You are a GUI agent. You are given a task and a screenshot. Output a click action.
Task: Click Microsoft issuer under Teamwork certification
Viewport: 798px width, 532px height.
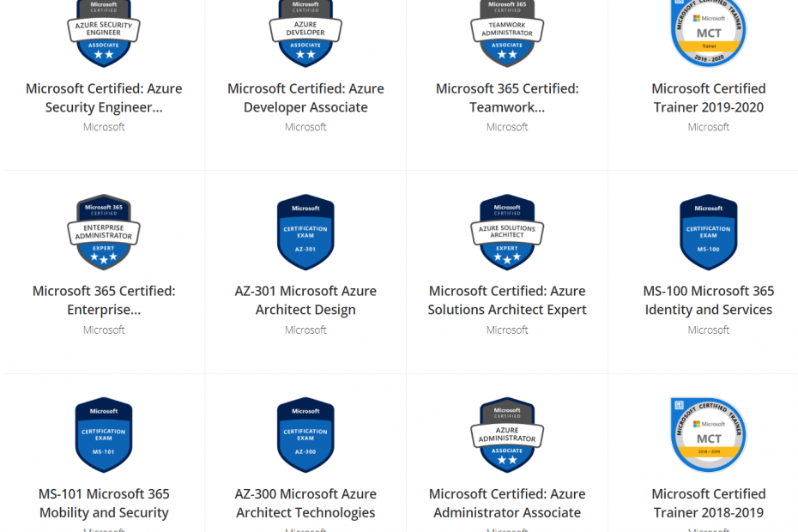coord(507,127)
